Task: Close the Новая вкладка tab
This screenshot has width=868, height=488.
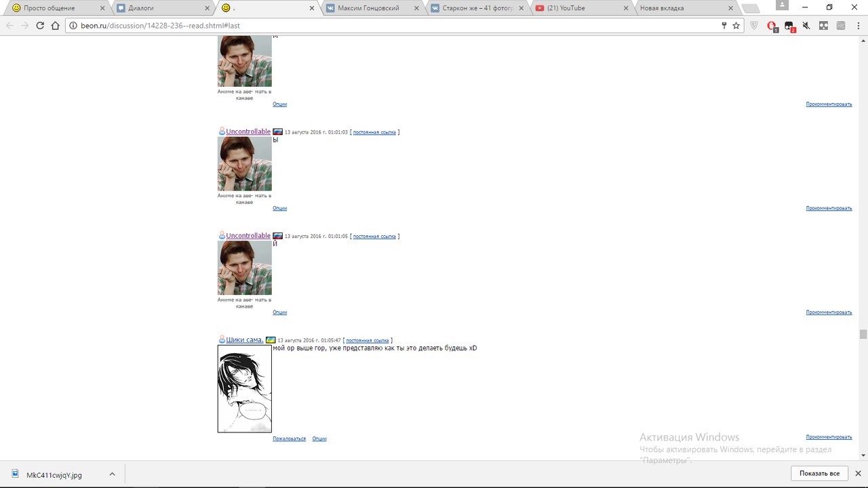Action: tap(730, 8)
